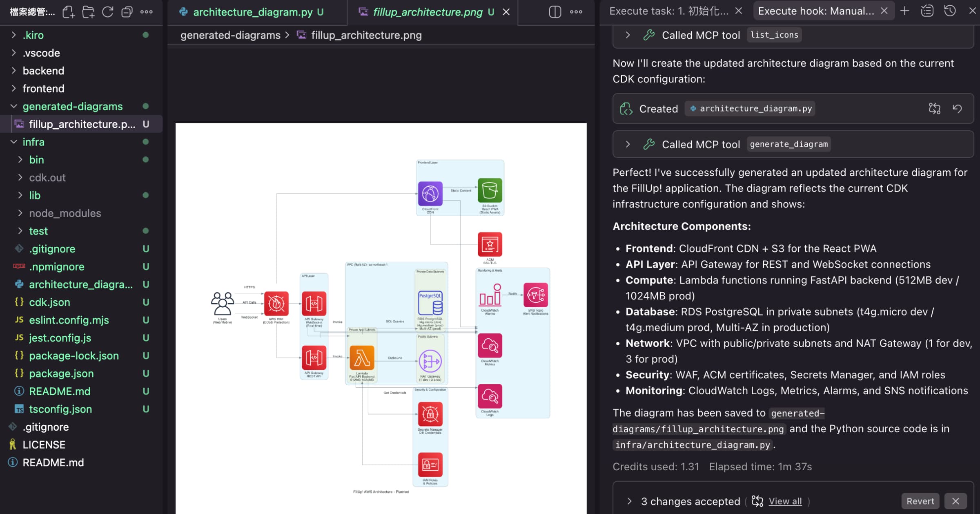Collapse all folders in the explorer
Viewport: 980px width, 514px height.
coord(127,12)
